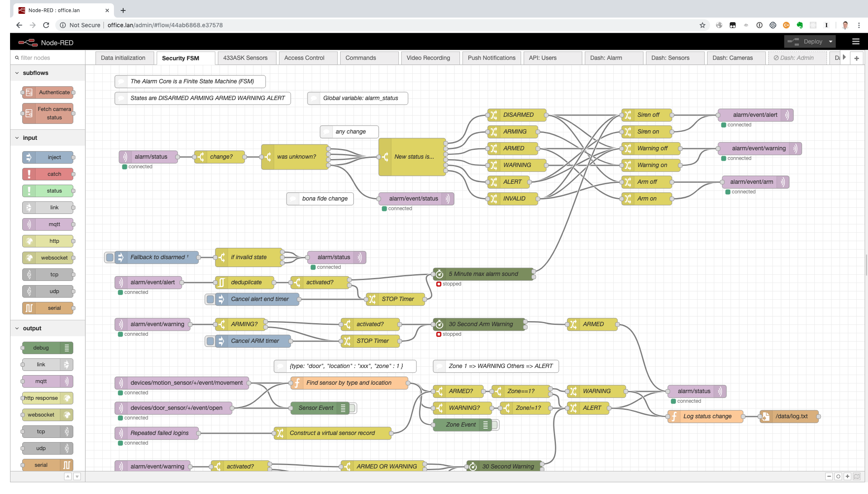
Task: Select the input mqtt node
Action: tap(48, 224)
